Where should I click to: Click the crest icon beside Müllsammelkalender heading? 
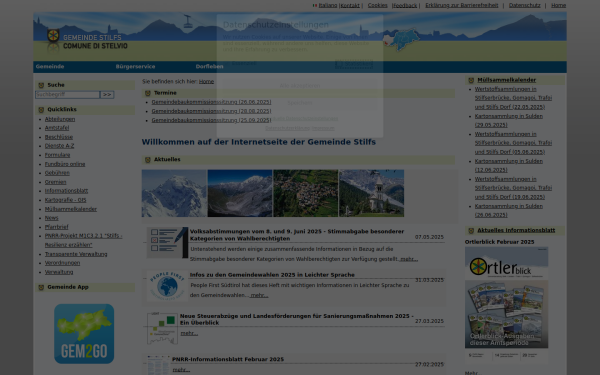(x=471, y=80)
